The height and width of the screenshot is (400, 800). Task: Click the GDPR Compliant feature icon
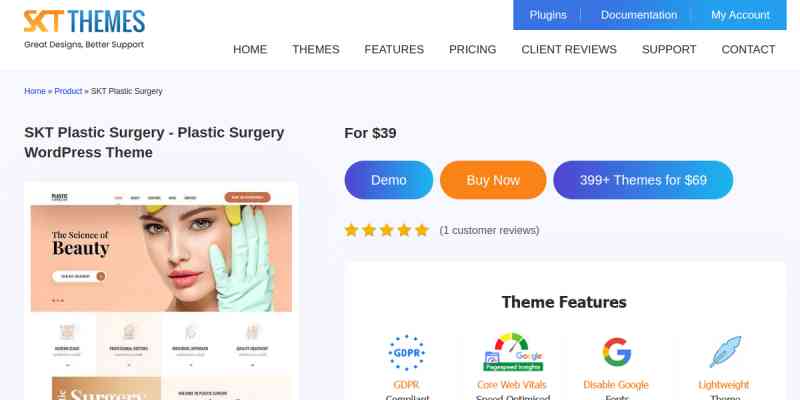click(x=406, y=353)
